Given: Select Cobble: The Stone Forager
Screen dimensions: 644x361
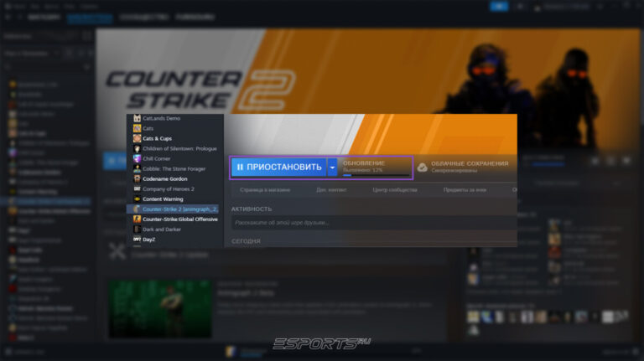Looking at the screenshot, I should 174,168.
